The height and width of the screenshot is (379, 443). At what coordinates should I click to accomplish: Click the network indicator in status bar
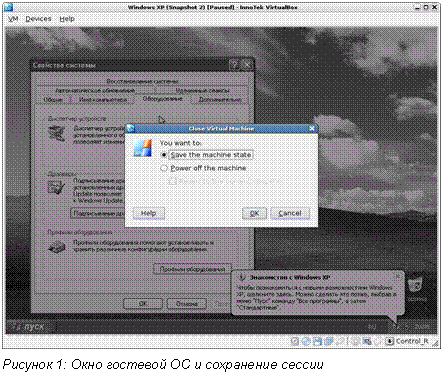[329, 341]
